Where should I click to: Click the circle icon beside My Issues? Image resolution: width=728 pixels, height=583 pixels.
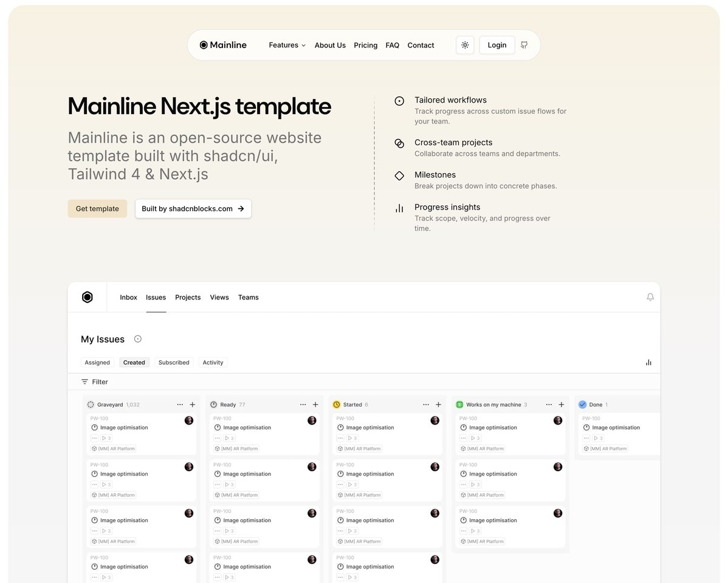coord(138,339)
